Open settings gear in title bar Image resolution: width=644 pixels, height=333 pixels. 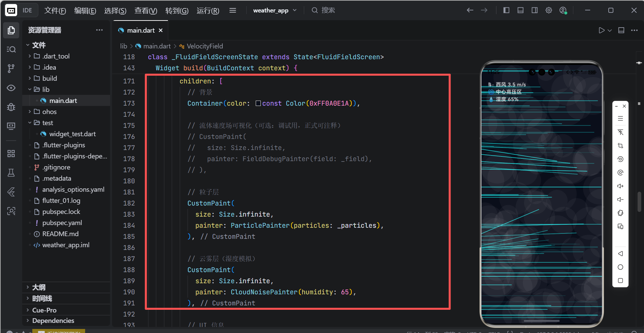click(x=548, y=10)
